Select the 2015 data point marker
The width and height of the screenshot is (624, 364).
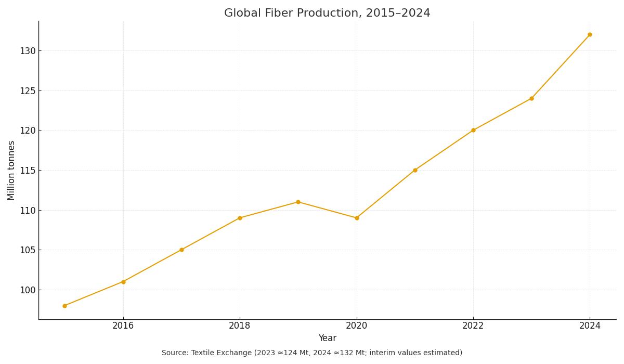[64, 305]
